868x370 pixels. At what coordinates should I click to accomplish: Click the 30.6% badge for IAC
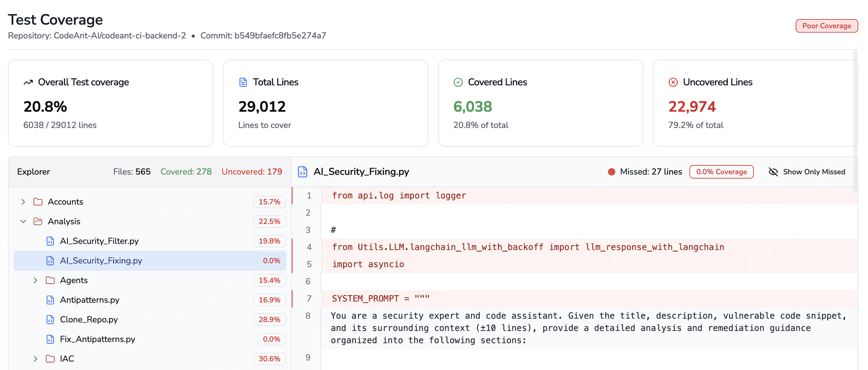pos(270,359)
